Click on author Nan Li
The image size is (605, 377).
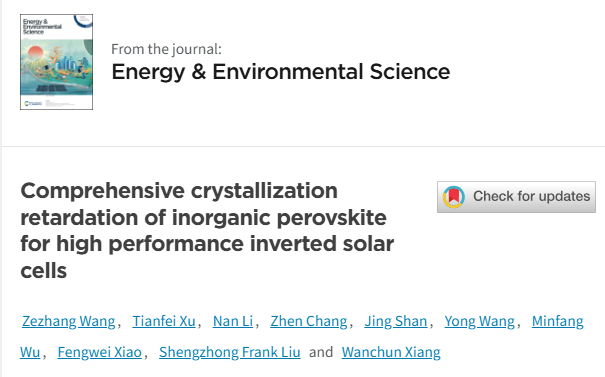pos(233,321)
